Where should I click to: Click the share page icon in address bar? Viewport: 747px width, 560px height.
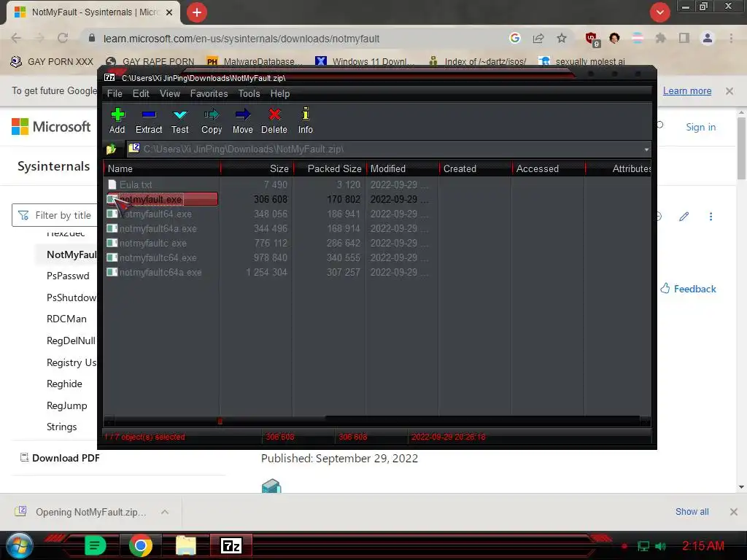[538, 38]
